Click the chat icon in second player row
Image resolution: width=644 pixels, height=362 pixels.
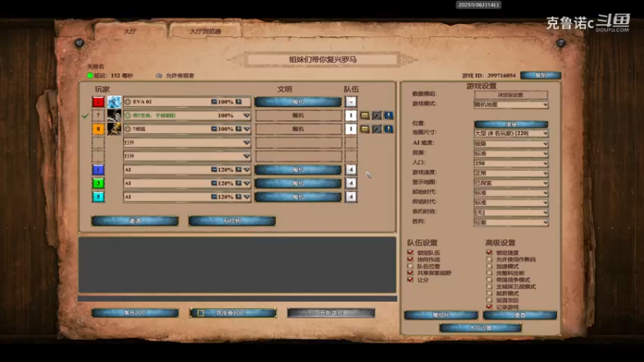(x=365, y=115)
